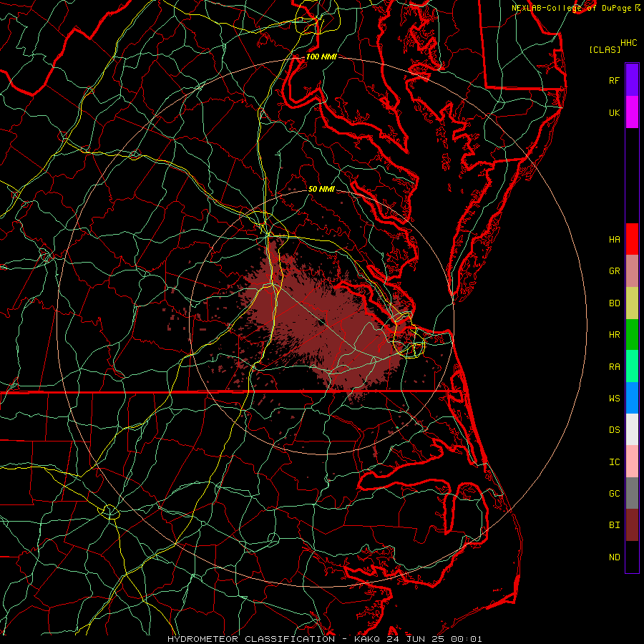
Task: Click the [CLAS] unit label
Action: [605, 49]
